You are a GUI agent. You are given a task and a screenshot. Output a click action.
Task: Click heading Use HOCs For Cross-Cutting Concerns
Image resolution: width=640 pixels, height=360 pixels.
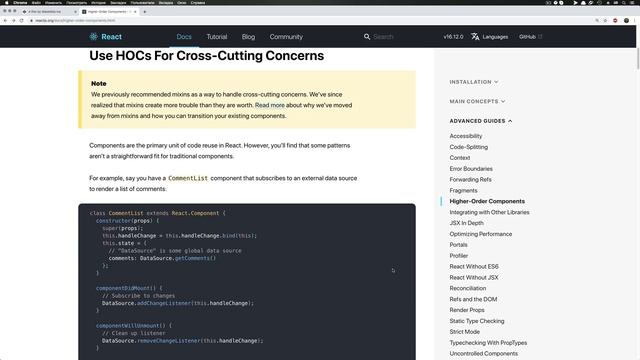207,56
